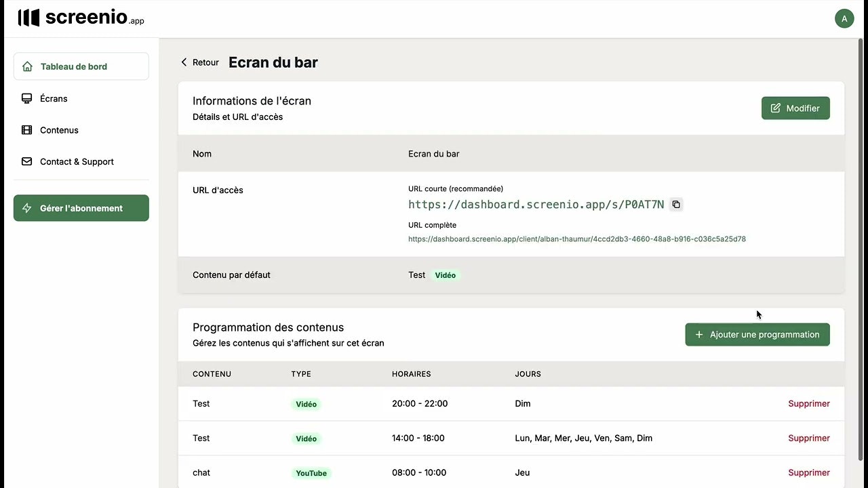The height and width of the screenshot is (488, 868).
Task: Delete the 14:00 - 18:00 schedule with Supprimer
Action: [x=809, y=438]
